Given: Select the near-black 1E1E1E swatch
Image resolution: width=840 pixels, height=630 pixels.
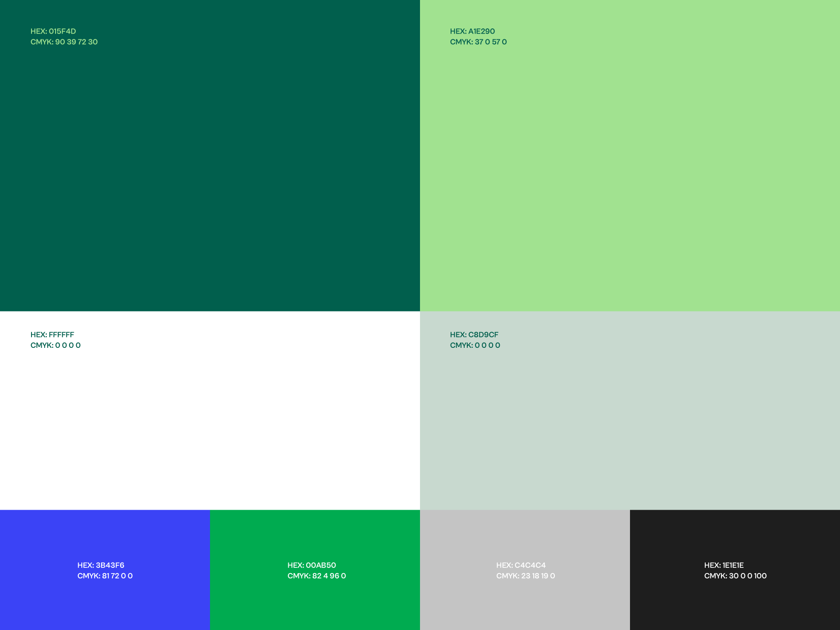Looking at the screenshot, I should pyautogui.click(x=735, y=570).
